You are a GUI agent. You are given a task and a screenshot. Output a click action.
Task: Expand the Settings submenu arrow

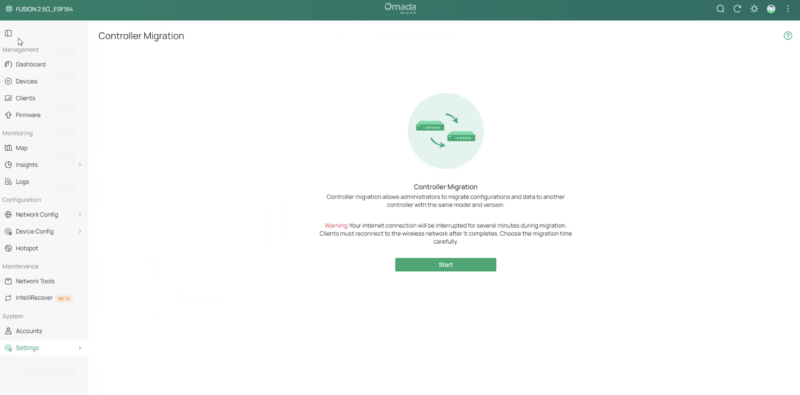coord(80,348)
